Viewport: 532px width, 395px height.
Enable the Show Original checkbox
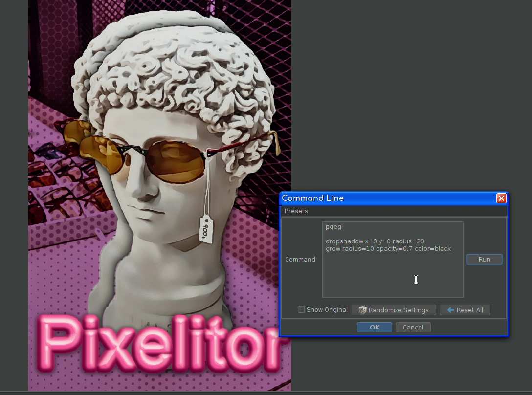click(x=301, y=309)
